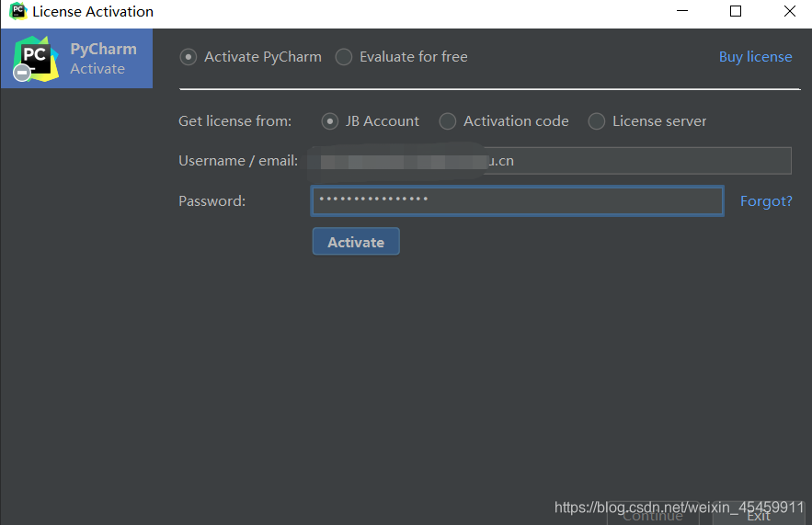Minimize the License Activation window

pyautogui.click(x=682, y=11)
